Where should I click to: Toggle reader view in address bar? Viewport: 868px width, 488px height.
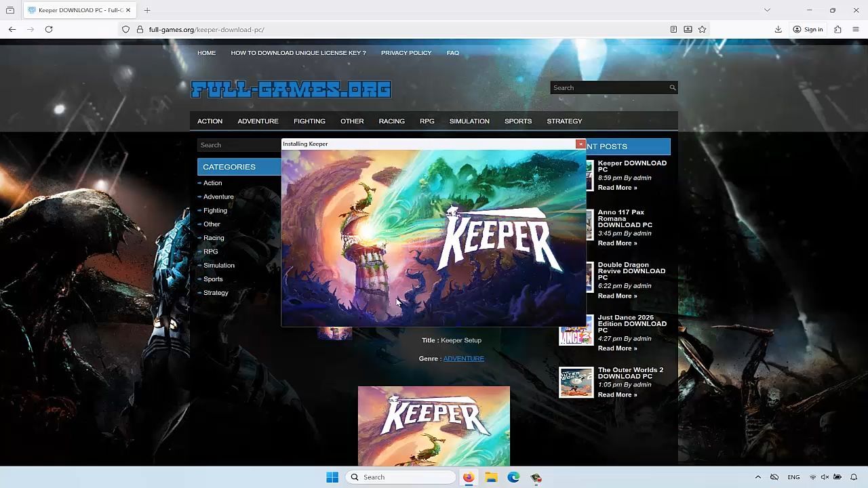(673, 29)
